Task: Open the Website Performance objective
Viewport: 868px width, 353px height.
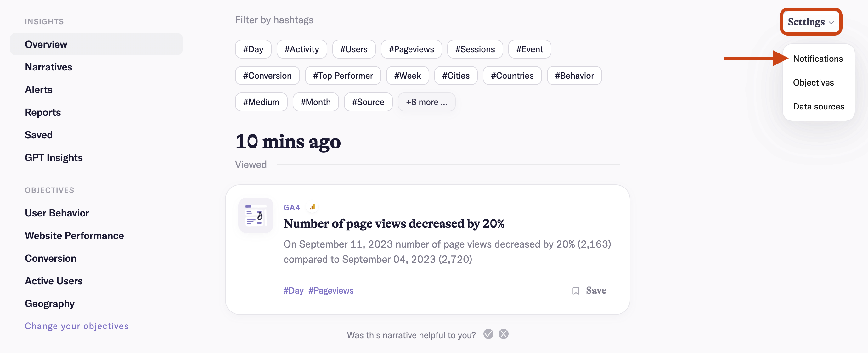Action: pos(74,236)
